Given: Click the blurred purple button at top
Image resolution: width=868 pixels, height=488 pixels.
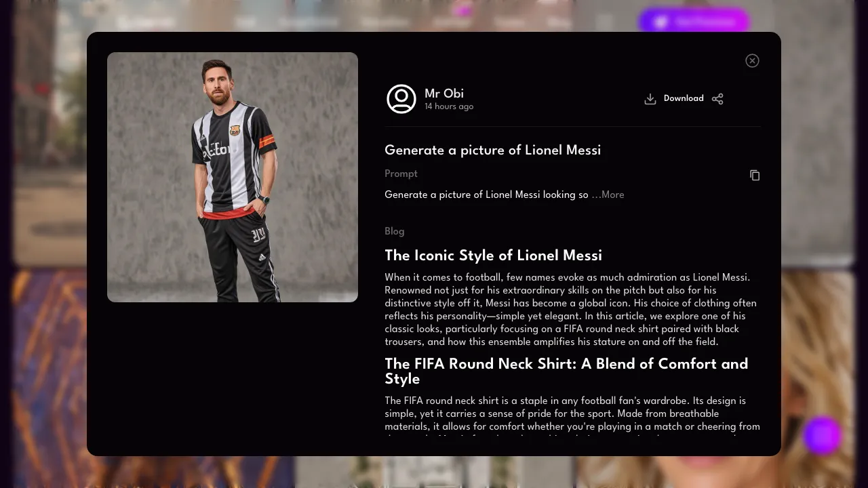Looking at the screenshot, I should point(693,21).
